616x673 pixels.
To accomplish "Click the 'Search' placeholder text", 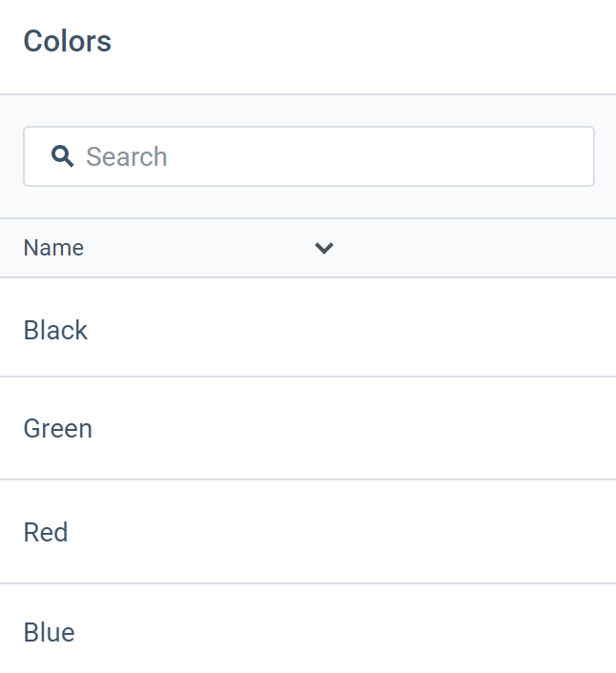I will pyautogui.click(x=127, y=156).
